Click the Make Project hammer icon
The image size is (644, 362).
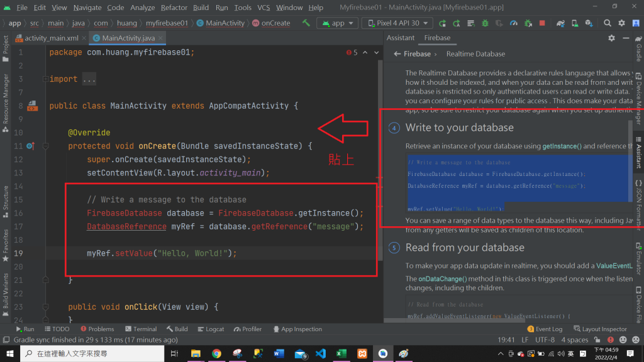pyautogui.click(x=306, y=23)
